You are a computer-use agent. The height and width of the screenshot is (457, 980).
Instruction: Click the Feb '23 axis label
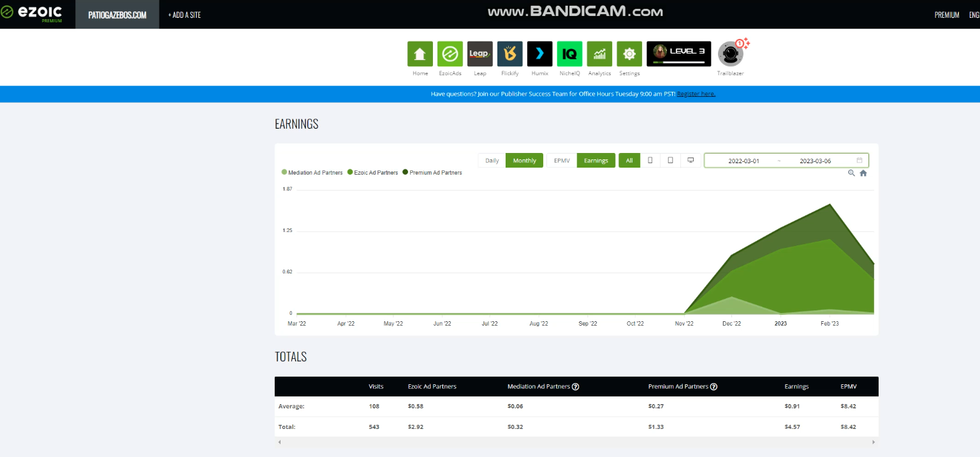[x=830, y=324]
